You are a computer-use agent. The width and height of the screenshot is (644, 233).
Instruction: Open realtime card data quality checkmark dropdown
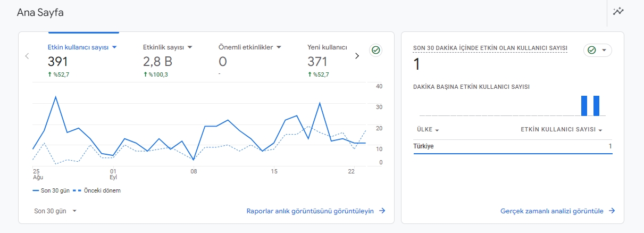[x=598, y=50]
